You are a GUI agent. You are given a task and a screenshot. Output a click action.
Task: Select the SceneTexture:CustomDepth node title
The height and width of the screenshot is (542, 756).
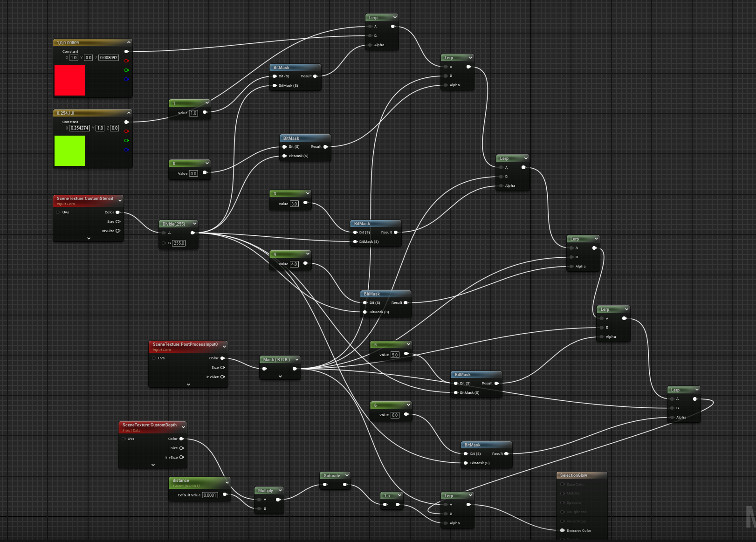point(149,425)
